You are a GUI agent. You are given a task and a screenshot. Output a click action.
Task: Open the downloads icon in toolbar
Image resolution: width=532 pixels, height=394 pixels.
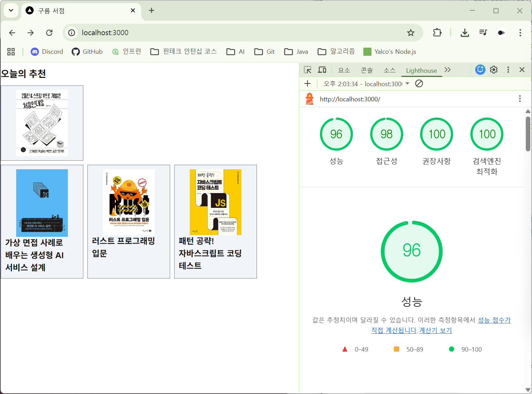tap(465, 33)
